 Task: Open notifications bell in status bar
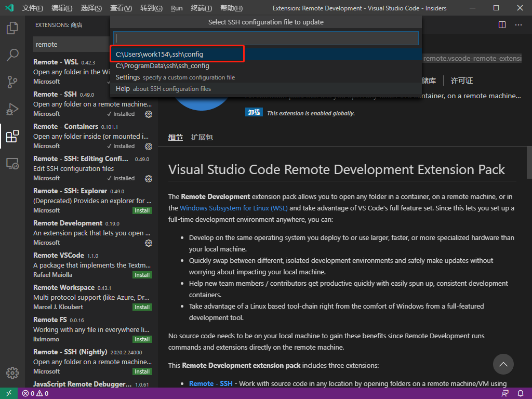[521, 393]
